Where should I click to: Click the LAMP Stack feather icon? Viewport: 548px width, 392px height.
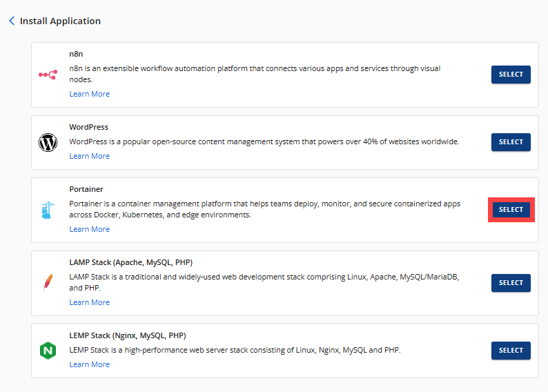pyautogui.click(x=48, y=283)
